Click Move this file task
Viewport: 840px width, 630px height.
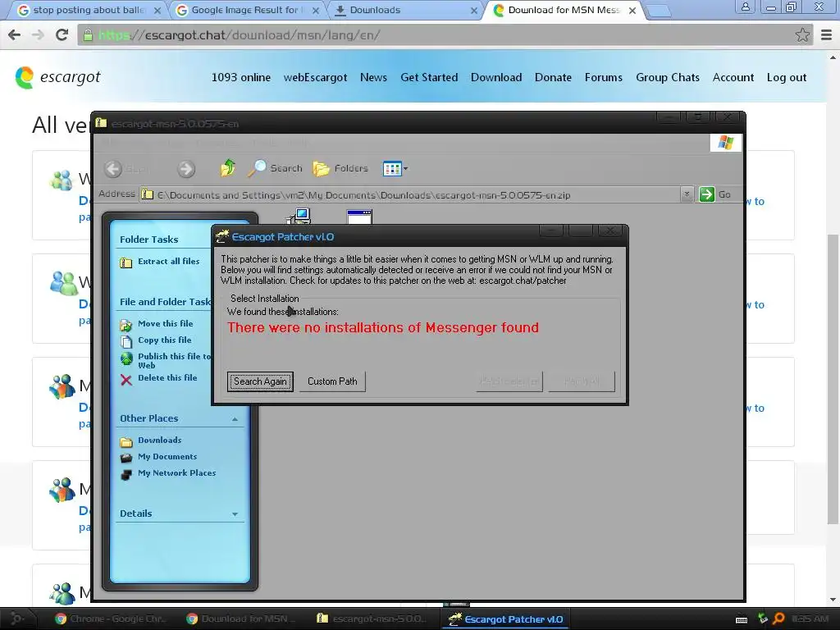coord(157,324)
